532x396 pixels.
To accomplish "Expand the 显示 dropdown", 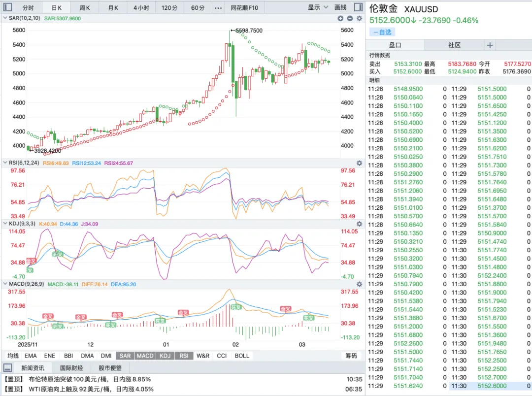I will coord(318,8).
